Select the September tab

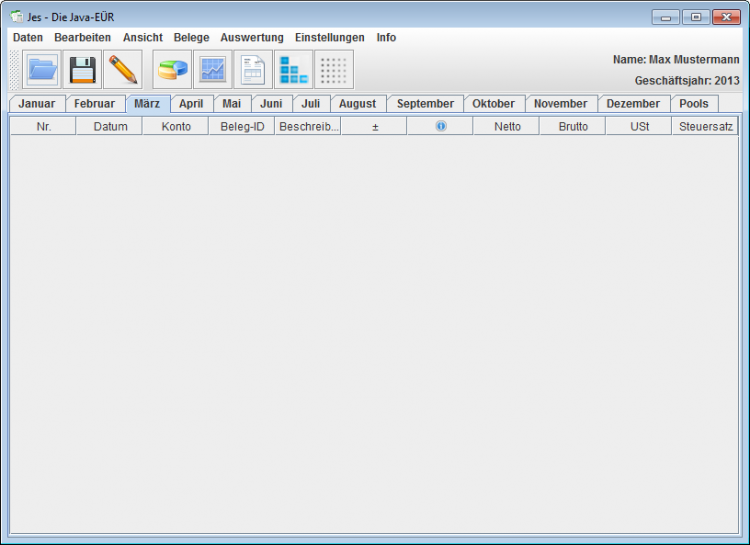[x=425, y=104]
